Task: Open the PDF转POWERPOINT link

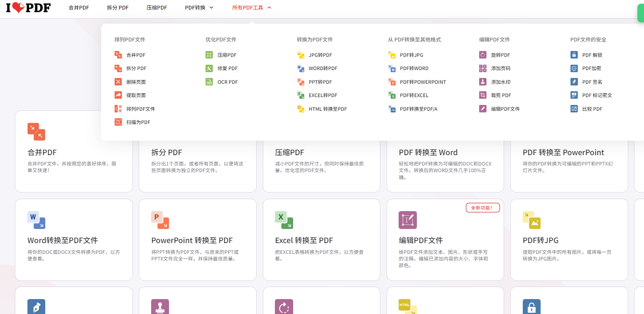Action: [x=422, y=82]
